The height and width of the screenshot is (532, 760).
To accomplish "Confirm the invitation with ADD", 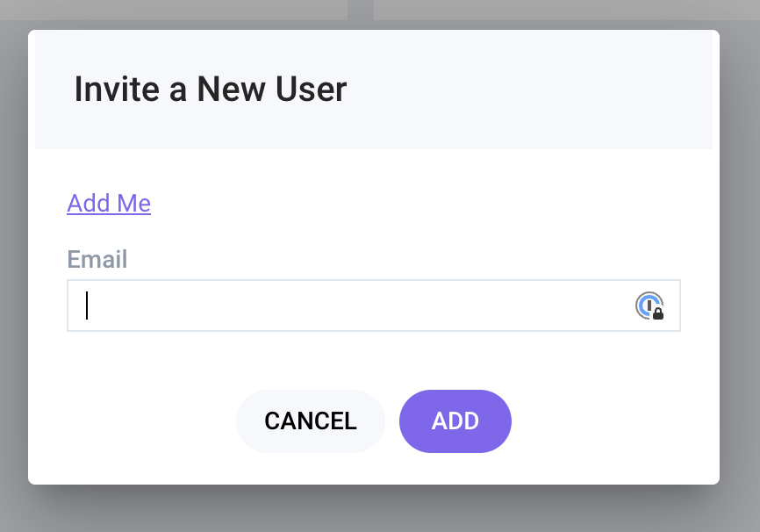I will coord(455,421).
